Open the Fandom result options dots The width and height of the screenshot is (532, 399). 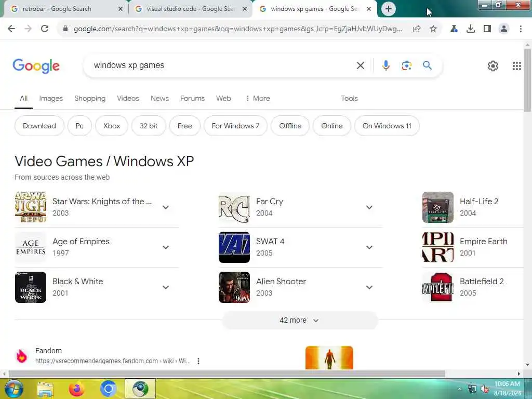coord(198,361)
